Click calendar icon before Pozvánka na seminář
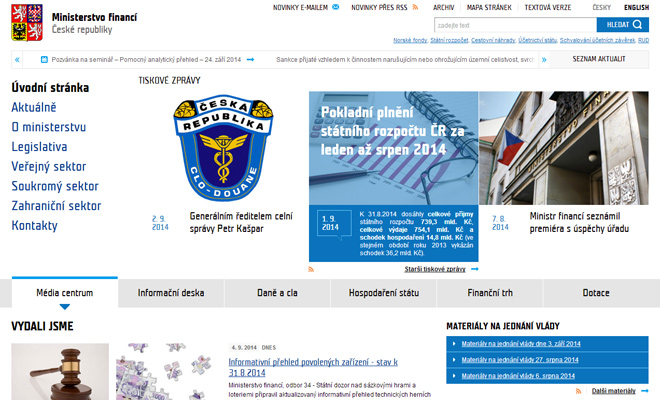 (x=44, y=60)
